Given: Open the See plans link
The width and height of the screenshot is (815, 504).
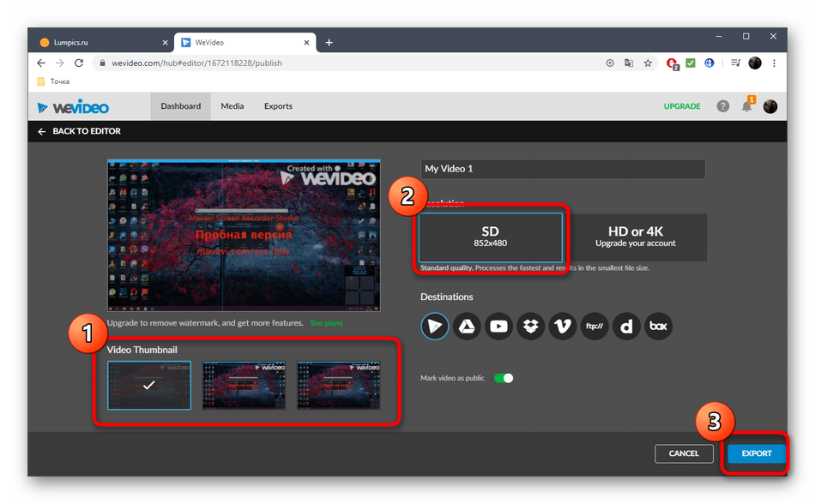Looking at the screenshot, I should (326, 323).
